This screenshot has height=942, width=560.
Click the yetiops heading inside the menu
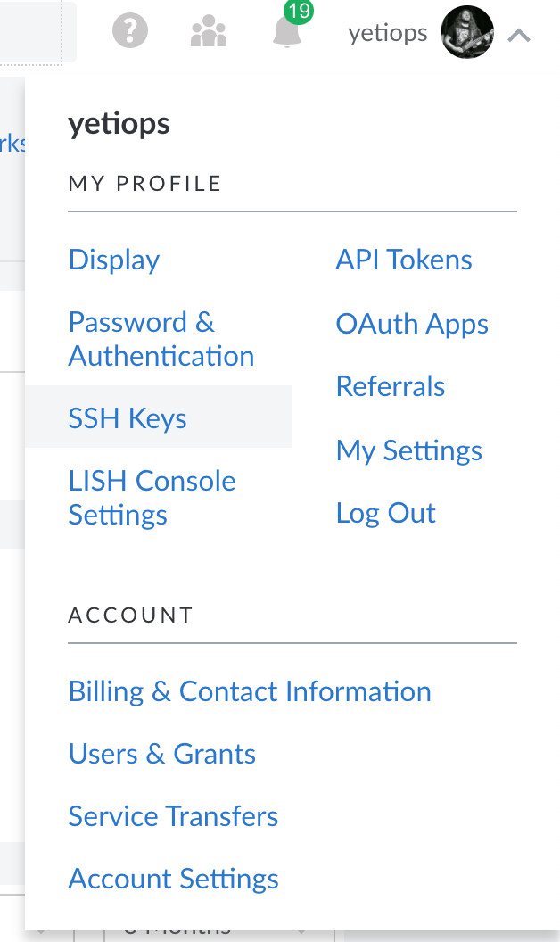click(119, 124)
